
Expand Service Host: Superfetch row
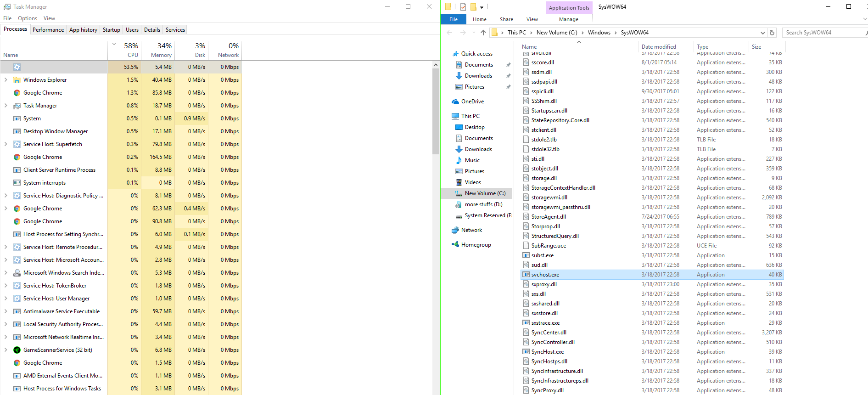click(6, 144)
